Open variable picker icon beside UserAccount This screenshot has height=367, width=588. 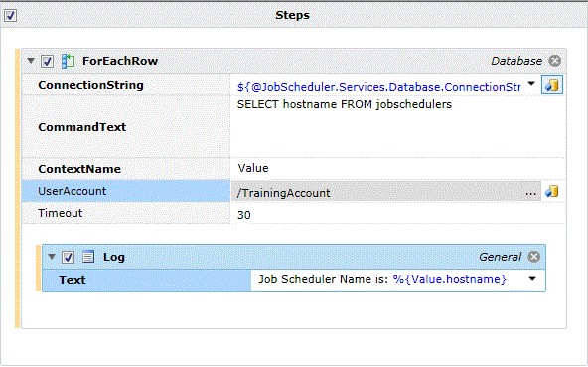(552, 192)
